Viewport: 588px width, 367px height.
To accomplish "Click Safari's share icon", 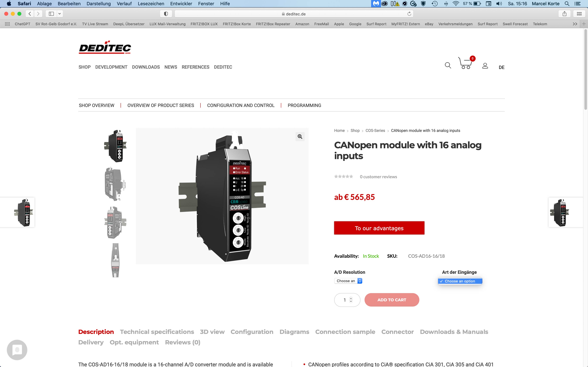I will (x=564, y=14).
